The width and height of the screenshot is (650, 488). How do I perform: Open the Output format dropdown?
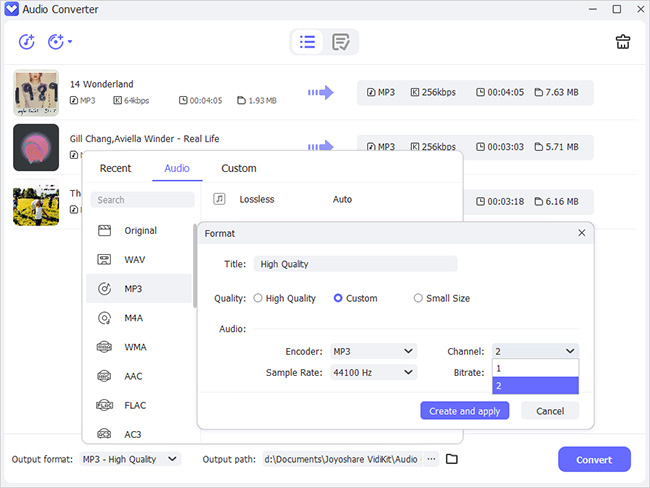131,459
